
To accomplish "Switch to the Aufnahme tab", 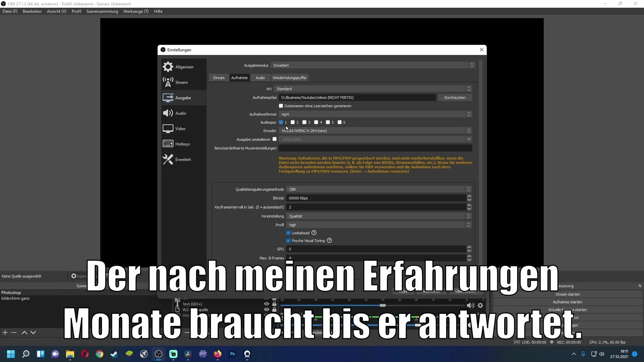I will pyautogui.click(x=239, y=77).
